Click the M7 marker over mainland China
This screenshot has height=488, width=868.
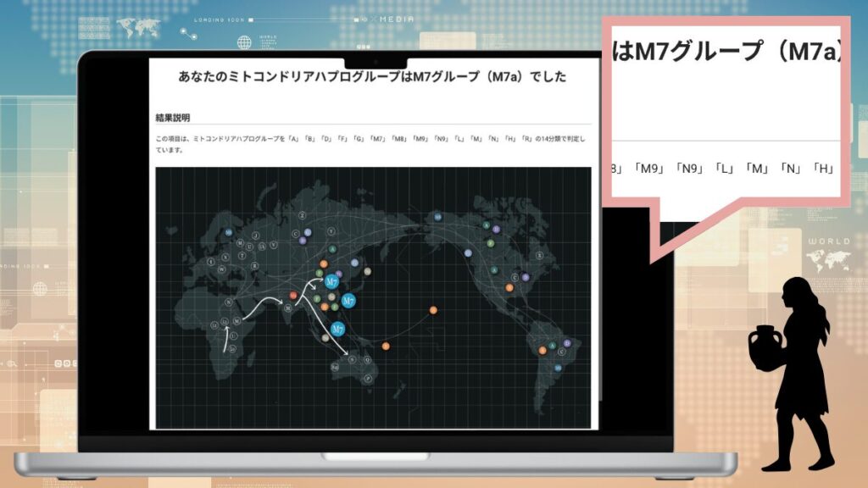(x=331, y=281)
